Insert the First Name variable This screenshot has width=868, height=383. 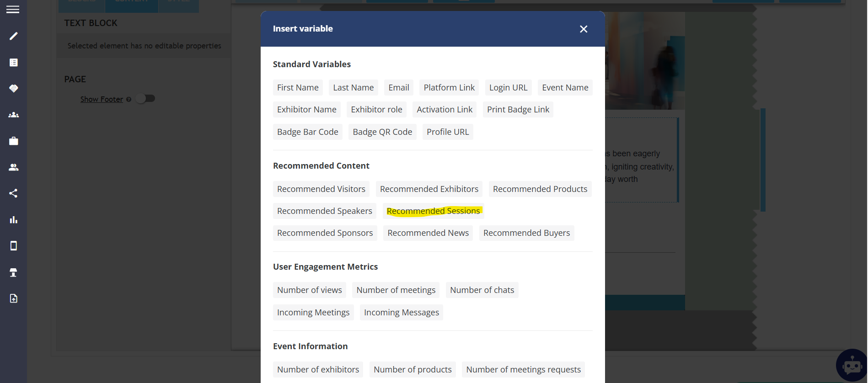(298, 88)
